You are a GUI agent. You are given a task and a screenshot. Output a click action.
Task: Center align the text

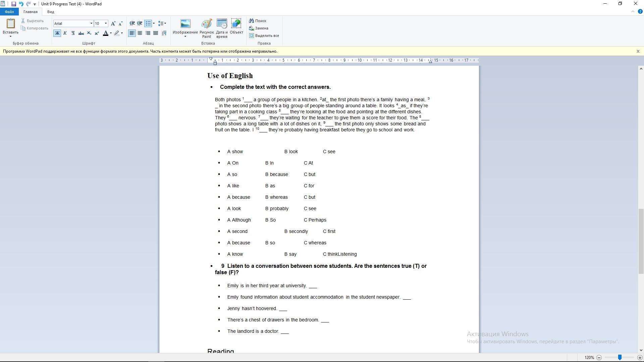(x=140, y=33)
